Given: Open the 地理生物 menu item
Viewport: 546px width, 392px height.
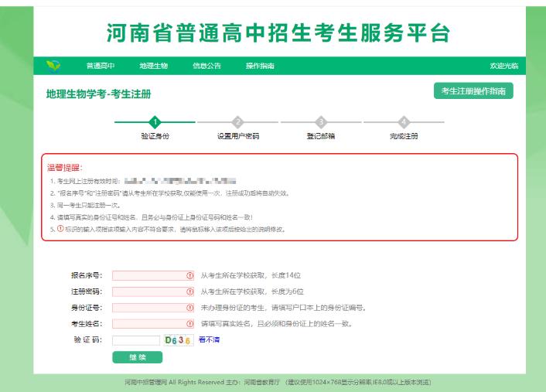Looking at the screenshot, I should point(154,66).
